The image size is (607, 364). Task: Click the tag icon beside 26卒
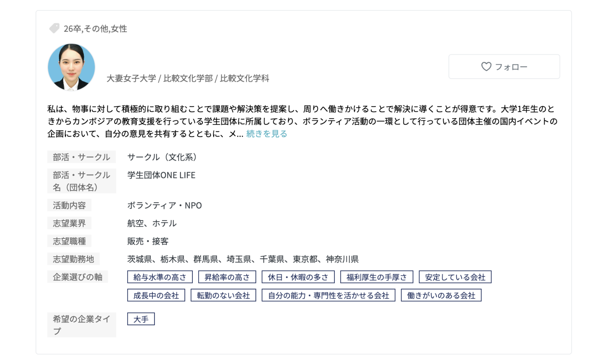point(54,28)
